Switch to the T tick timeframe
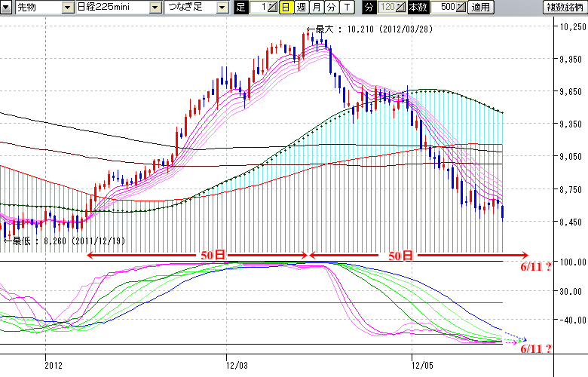The height and width of the screenshot is (377, 588). (x=348, y=7)
